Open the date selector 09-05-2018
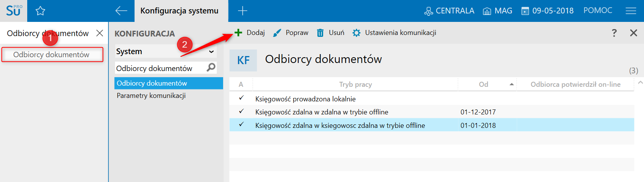The height and width of the screenshot is (182, 644). click(547, 11)
